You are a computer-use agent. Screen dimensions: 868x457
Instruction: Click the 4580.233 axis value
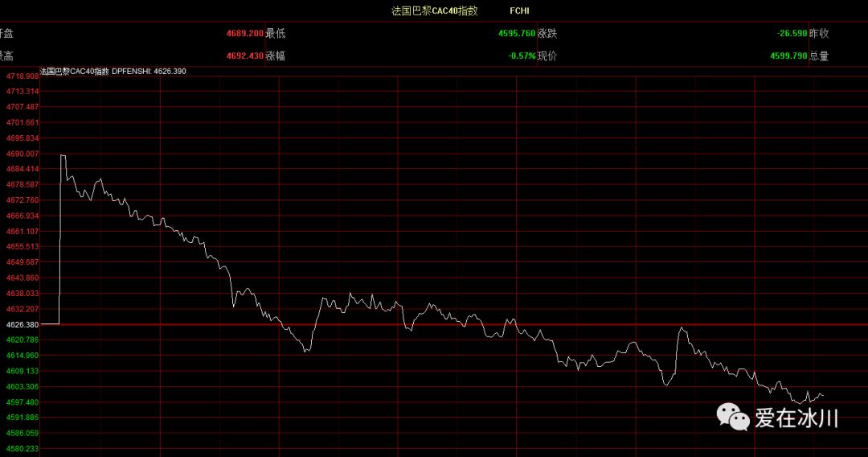tap(23, 449)
